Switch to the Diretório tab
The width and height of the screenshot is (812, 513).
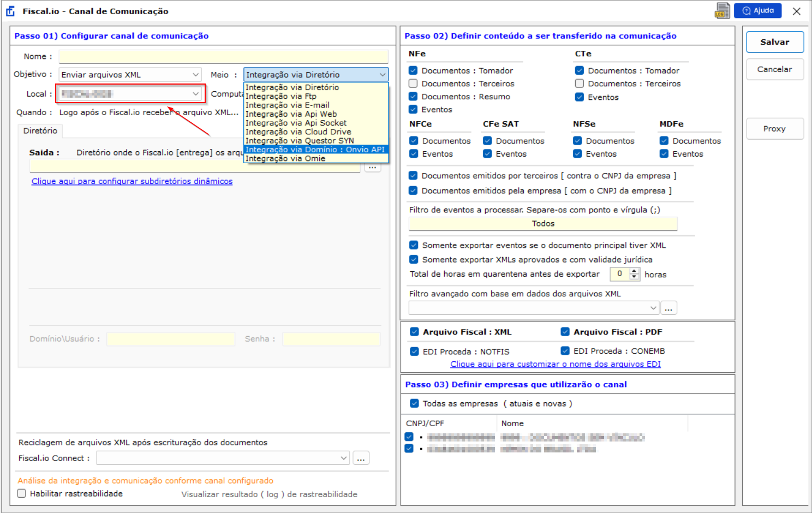pos(40,131)
